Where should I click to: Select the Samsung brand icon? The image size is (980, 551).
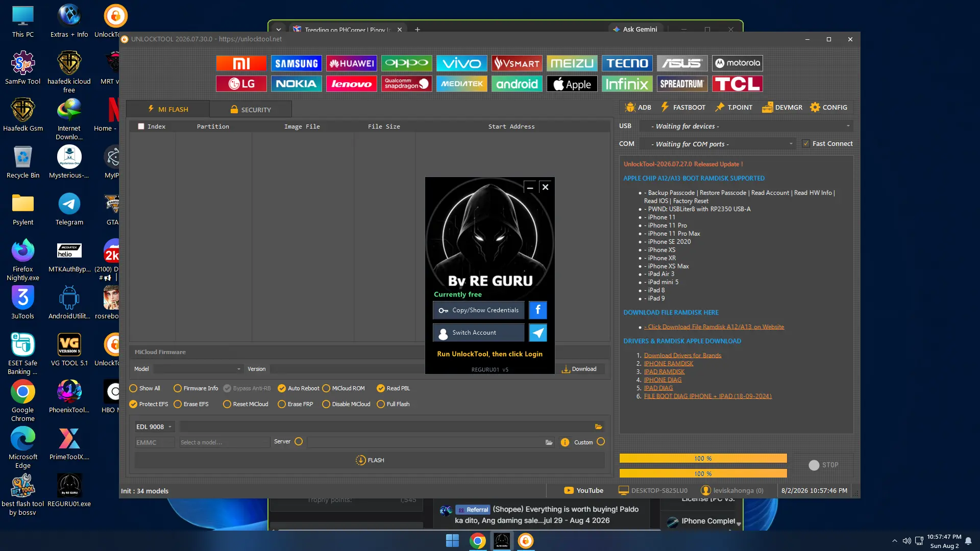coord(296,63)
